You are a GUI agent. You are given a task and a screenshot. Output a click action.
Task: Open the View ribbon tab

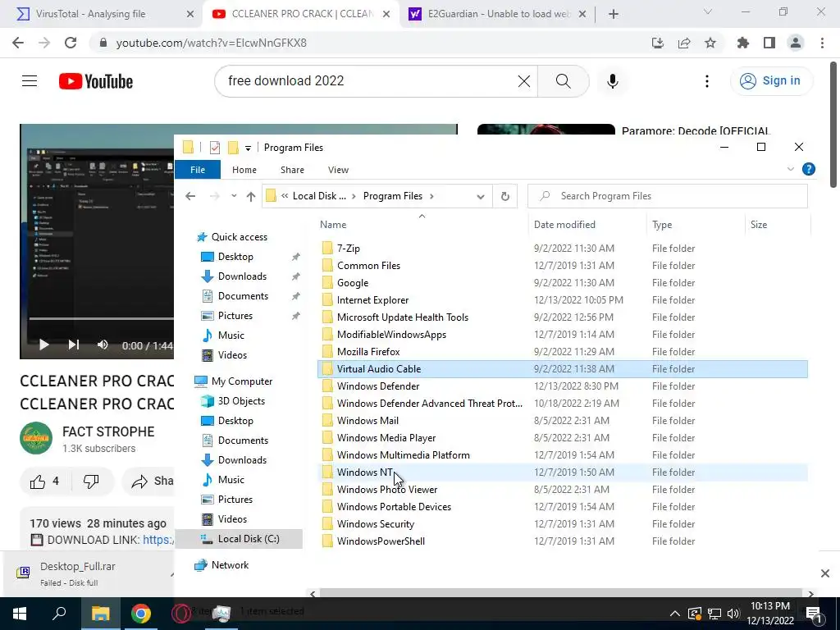[x=338, y=170]
